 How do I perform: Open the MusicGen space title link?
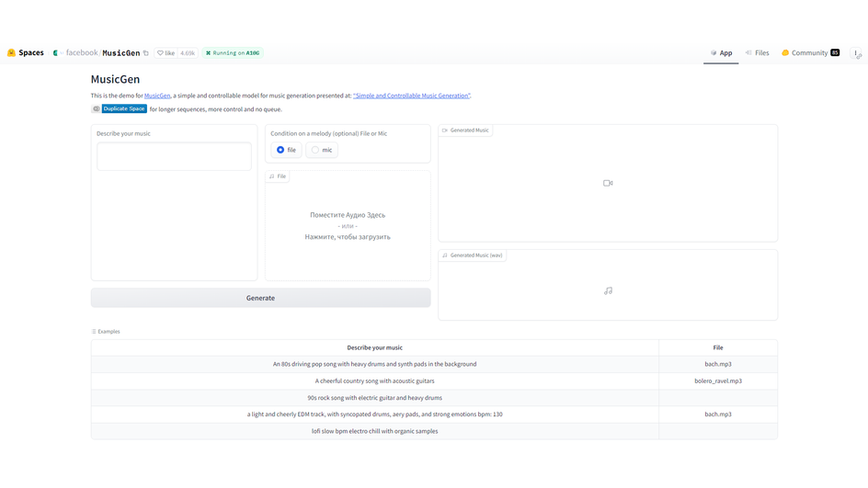coord(121,53)
